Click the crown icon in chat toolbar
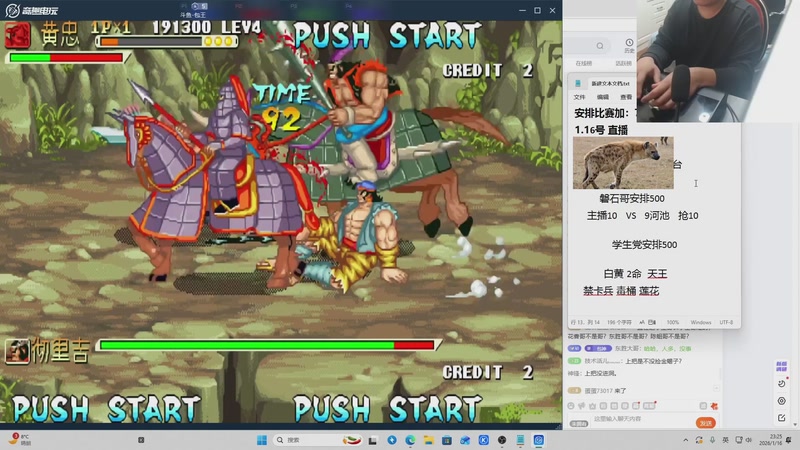 pyautogui.click(x=592, y=406)
